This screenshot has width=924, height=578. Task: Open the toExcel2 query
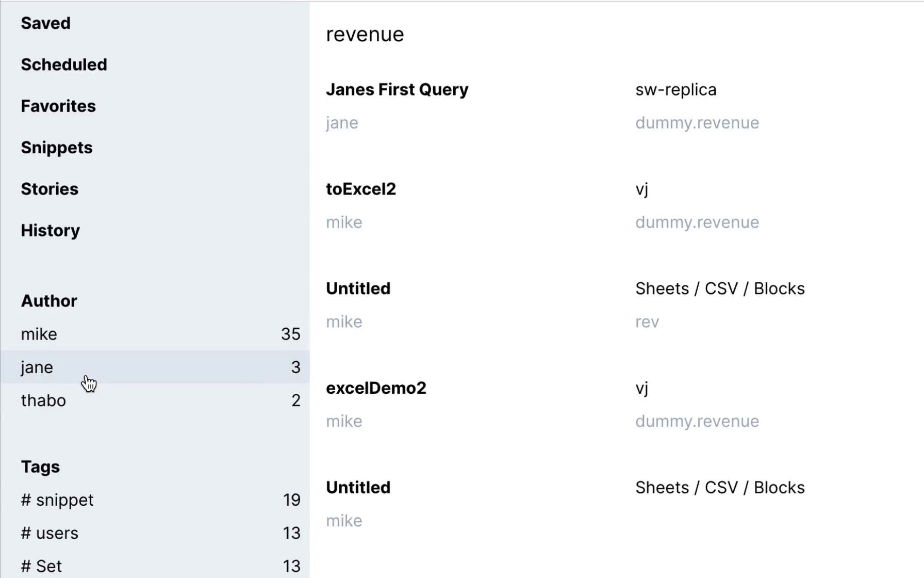click(361, 189)
